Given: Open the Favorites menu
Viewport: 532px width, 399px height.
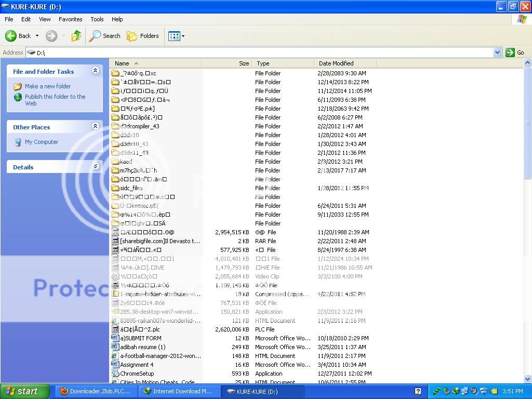Looking at the screenshot, I should [x=70, y=19].
